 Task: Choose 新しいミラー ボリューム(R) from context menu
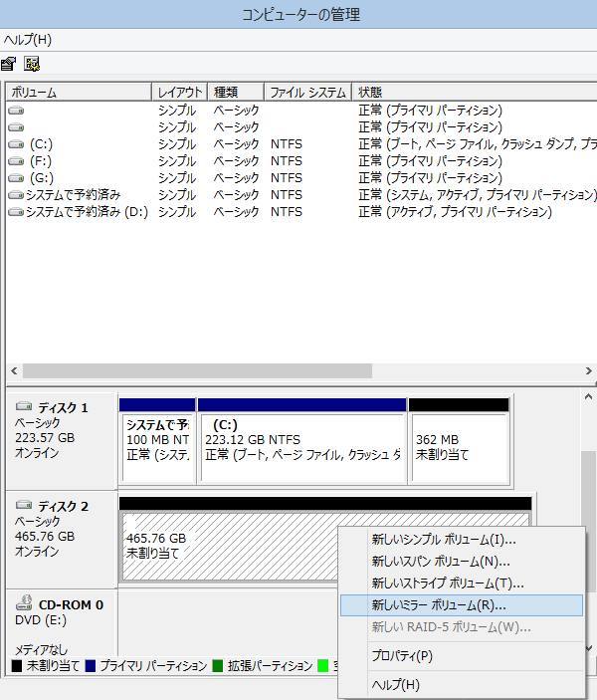(439, 604)
